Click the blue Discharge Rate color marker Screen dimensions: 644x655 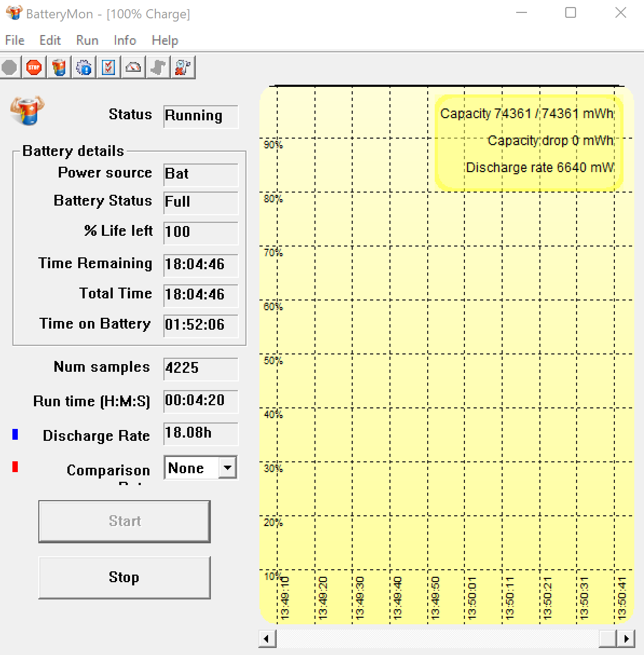pos(15,434)
